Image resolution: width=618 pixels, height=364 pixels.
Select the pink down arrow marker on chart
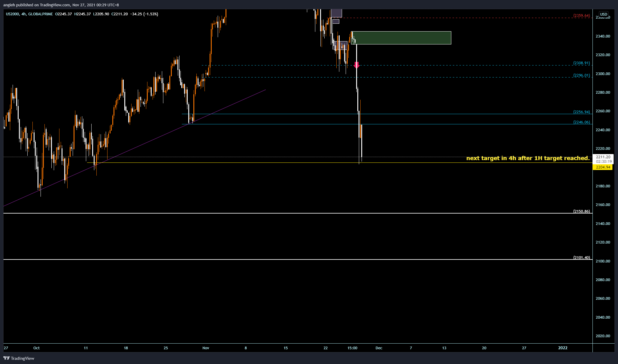356,65
